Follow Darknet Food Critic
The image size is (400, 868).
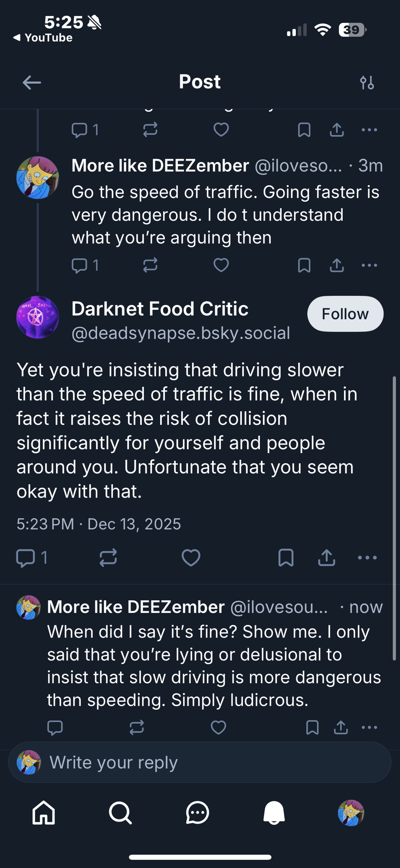pos(345,314)
